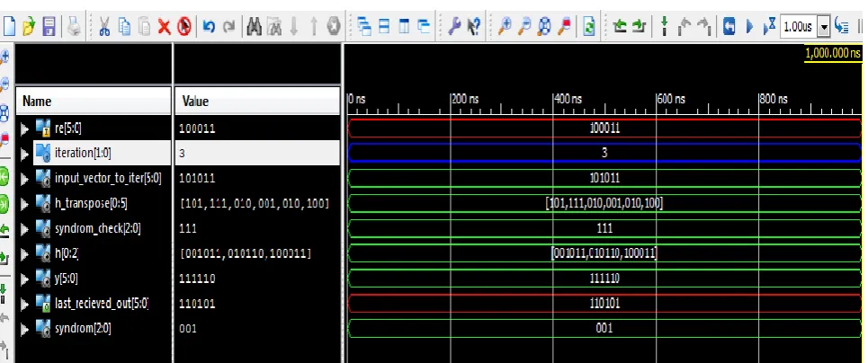868x363 pixels.
Task: Open Find with the binoculars icon
Action: pyautogui.click(x=254, y=25)
